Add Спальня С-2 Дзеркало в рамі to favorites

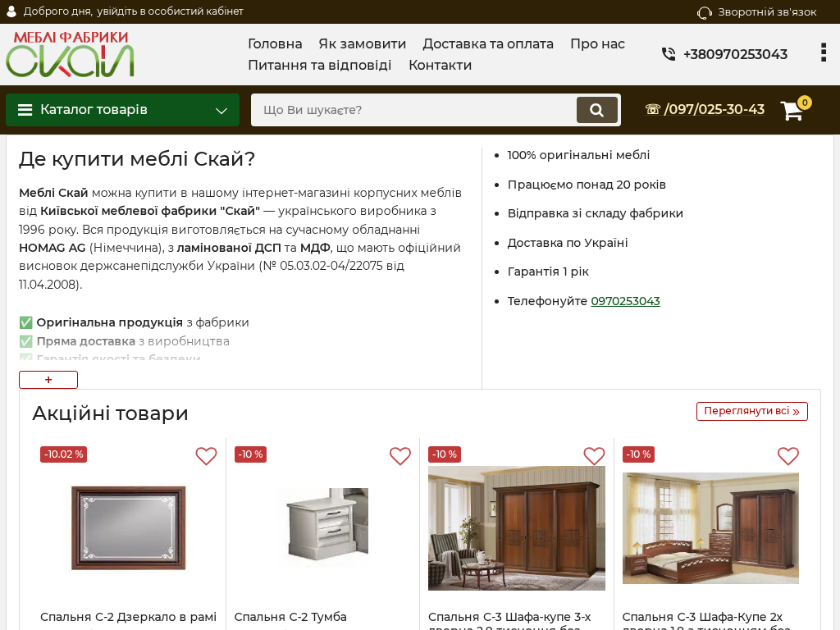coord(206,456)
